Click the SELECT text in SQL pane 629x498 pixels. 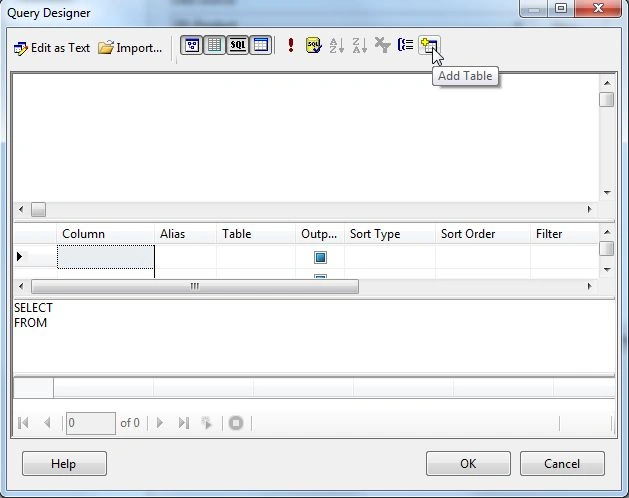coord(33,308)
